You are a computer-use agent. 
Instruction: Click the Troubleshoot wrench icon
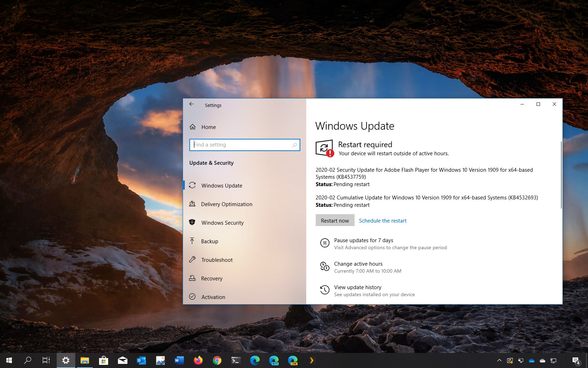click(192, 259)
